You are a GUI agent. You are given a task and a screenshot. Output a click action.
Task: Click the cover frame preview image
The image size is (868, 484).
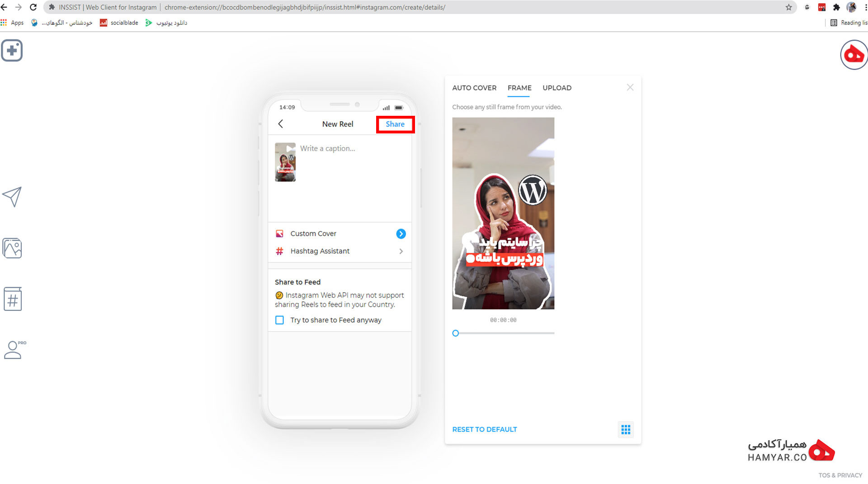tap(503, 214)
